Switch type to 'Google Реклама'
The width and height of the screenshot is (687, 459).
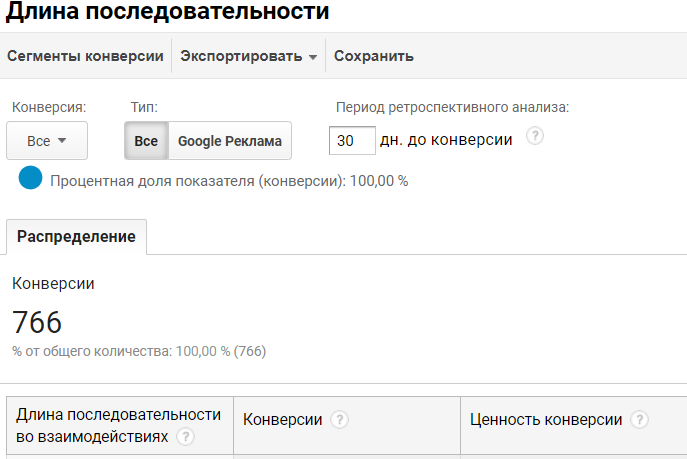click(229, 141)
